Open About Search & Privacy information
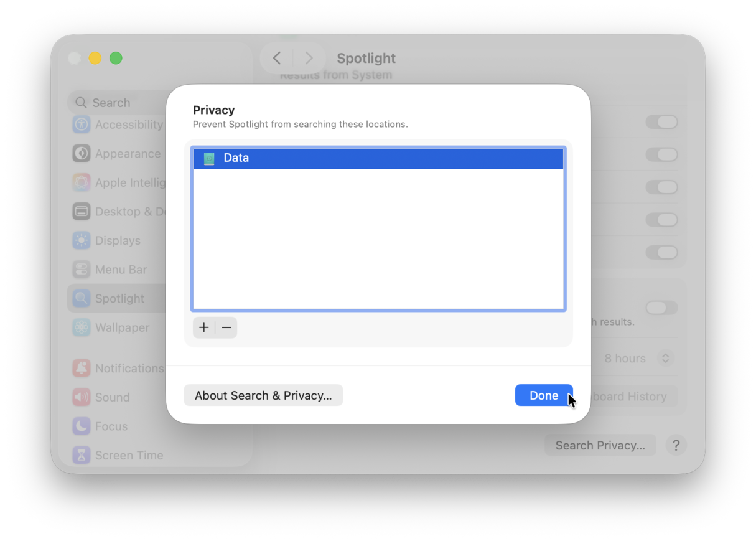 [x=263, y=395]
